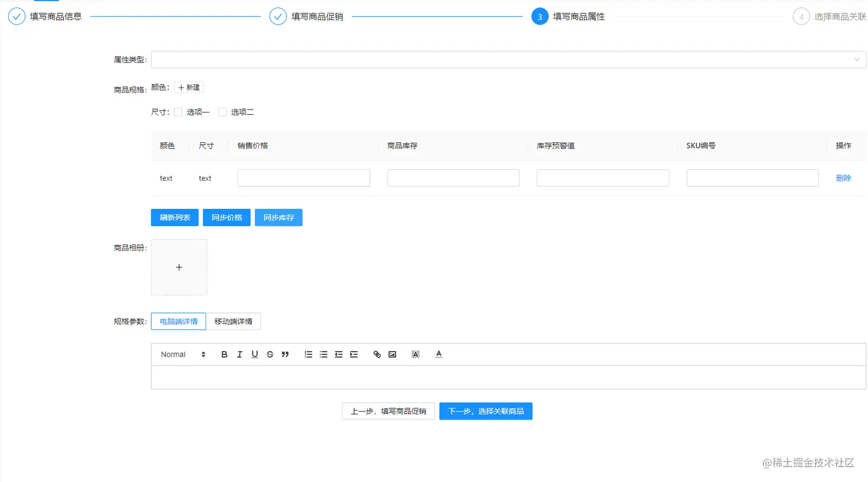Insert an image into the editor
This screenshot has width=868, height=482.
392,355
